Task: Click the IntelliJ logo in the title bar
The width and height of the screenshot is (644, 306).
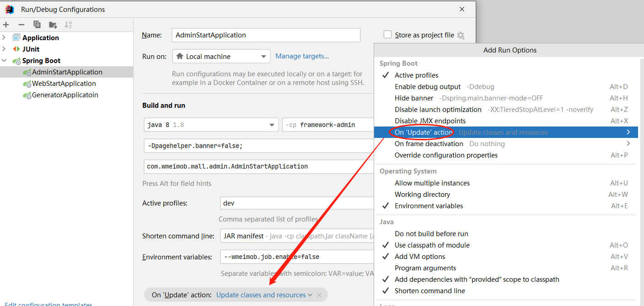Action: (10, 9)
